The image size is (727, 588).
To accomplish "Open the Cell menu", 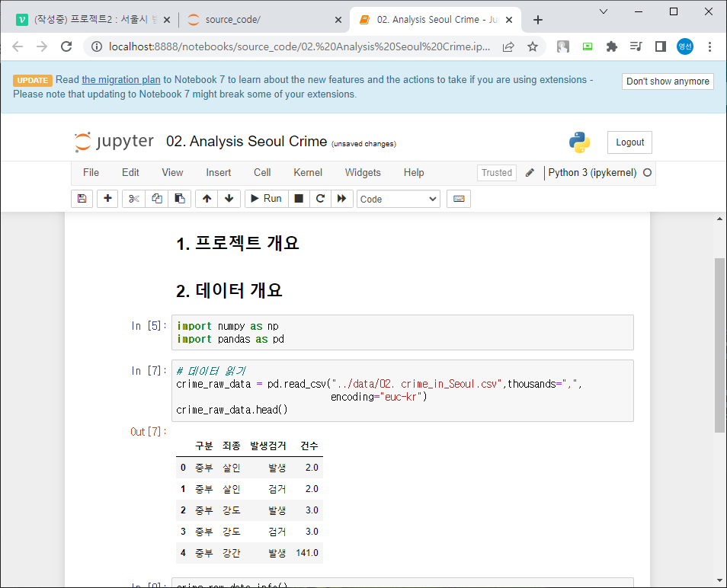I will point(262,172).
